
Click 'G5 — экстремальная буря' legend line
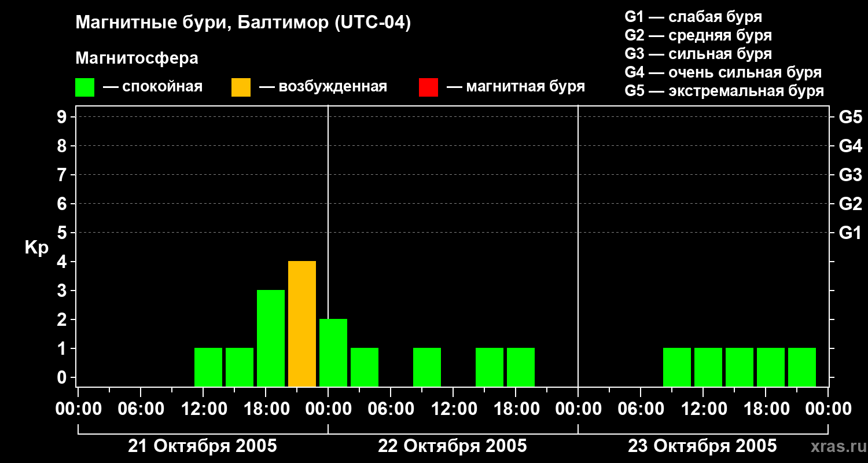tap(724, 91)
